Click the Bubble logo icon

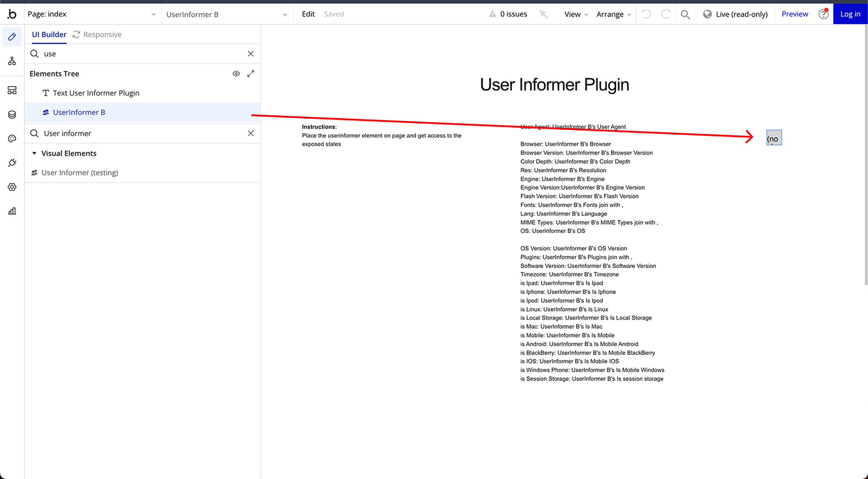click(12, 14)
